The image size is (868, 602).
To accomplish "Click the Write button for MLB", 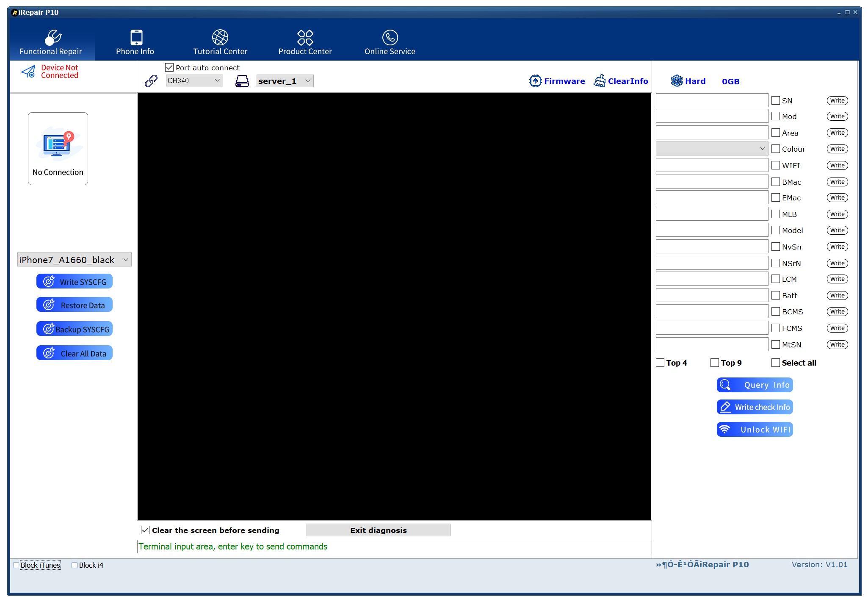I will (838, 214).
